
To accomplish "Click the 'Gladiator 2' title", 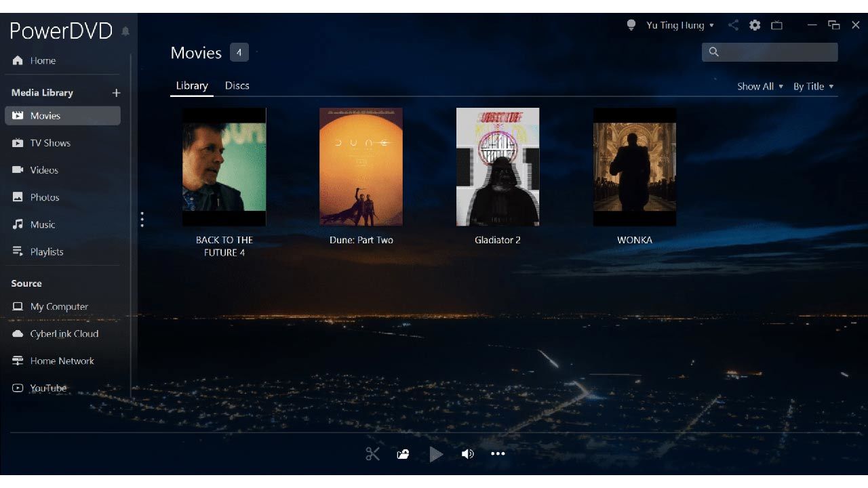I will (498, 240).
